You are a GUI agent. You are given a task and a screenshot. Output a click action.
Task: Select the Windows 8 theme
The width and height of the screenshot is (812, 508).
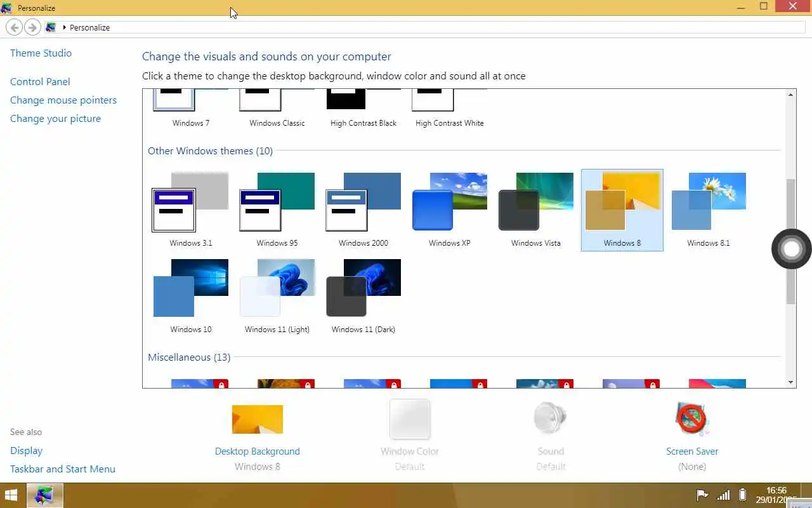click(x=622, y=210)
